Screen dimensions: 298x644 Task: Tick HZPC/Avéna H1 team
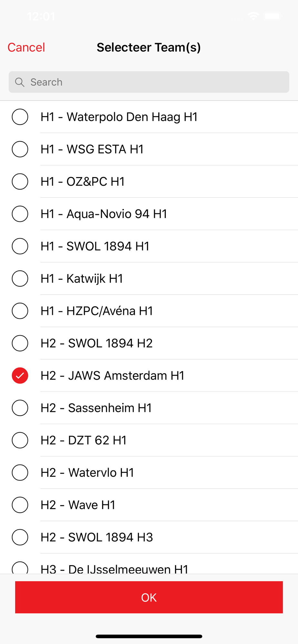(20, 311)
